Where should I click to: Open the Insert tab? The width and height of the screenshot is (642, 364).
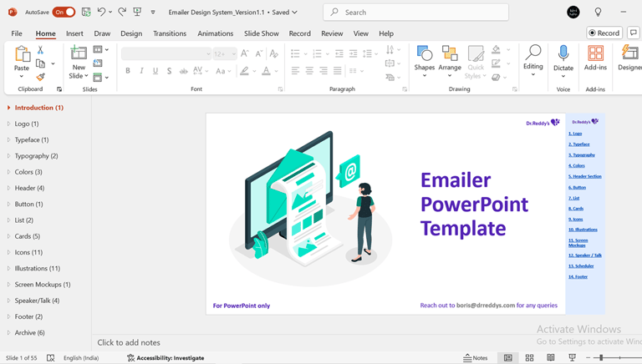pos(74,33)
